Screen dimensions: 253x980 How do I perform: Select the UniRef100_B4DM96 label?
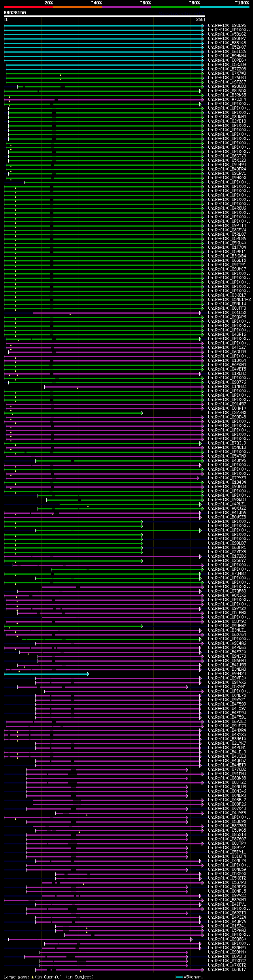pyautogui.click(x=227, y=461)
